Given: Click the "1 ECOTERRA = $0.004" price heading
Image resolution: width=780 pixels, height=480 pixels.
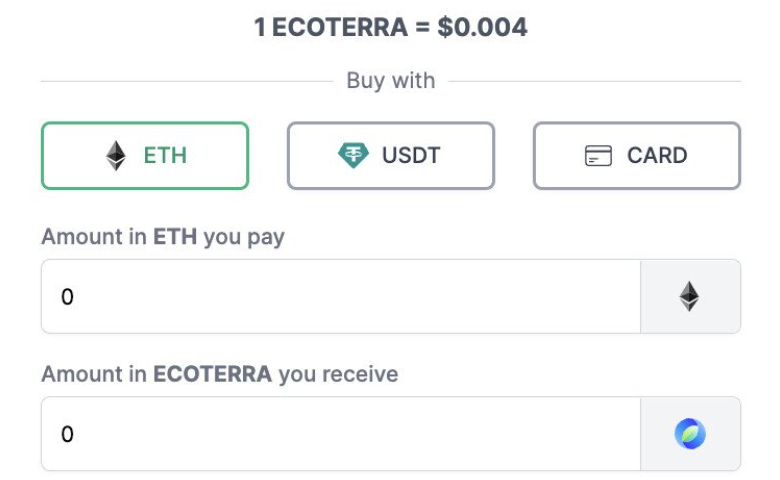Looking at the screenshot, I should pos(390,27).
